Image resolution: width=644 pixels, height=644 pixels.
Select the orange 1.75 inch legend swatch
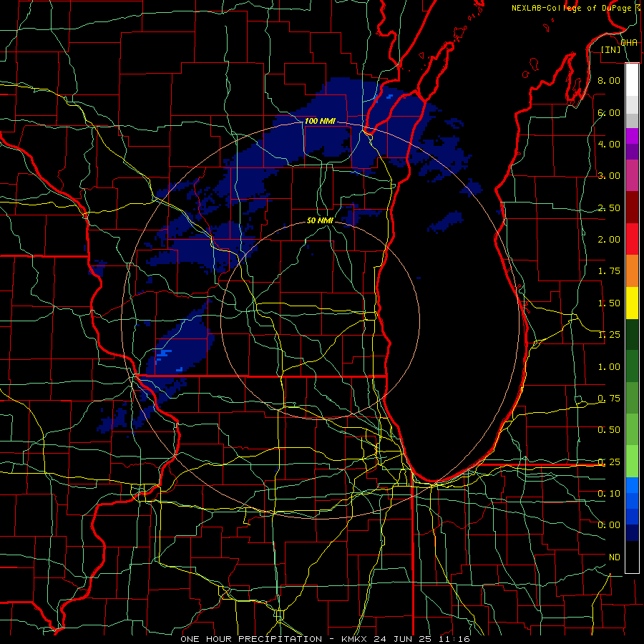632,271
